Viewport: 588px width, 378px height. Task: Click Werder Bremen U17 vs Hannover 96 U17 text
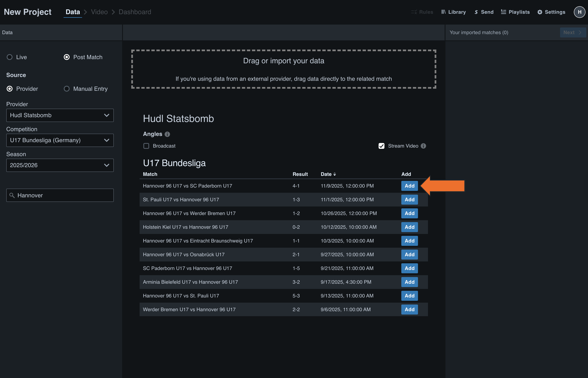(x=189, y=310)
